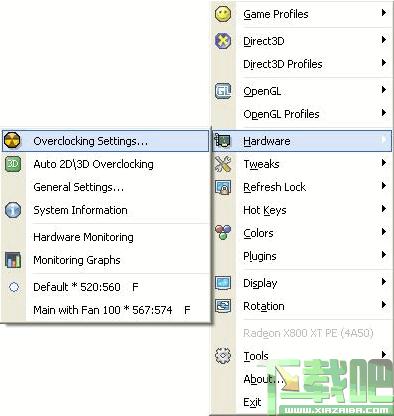Expand the Rotation submenu arrow
Screen dimensions: 394x416
pos(384,305)
